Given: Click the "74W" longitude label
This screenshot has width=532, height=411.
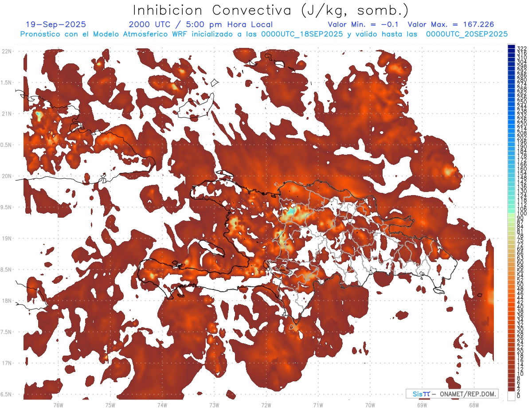Looking at the screenshot, I should [162, 405].
